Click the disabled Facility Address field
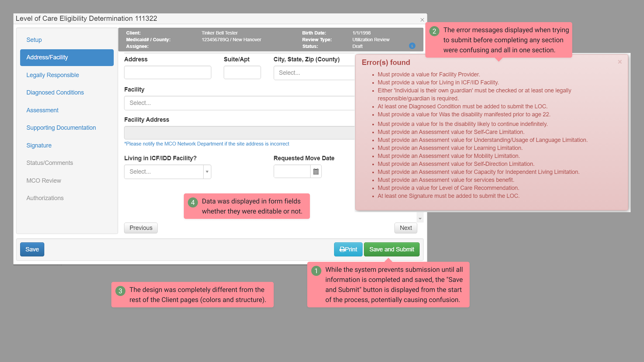Viewport: 644px width, 362px height. (239, 133)
